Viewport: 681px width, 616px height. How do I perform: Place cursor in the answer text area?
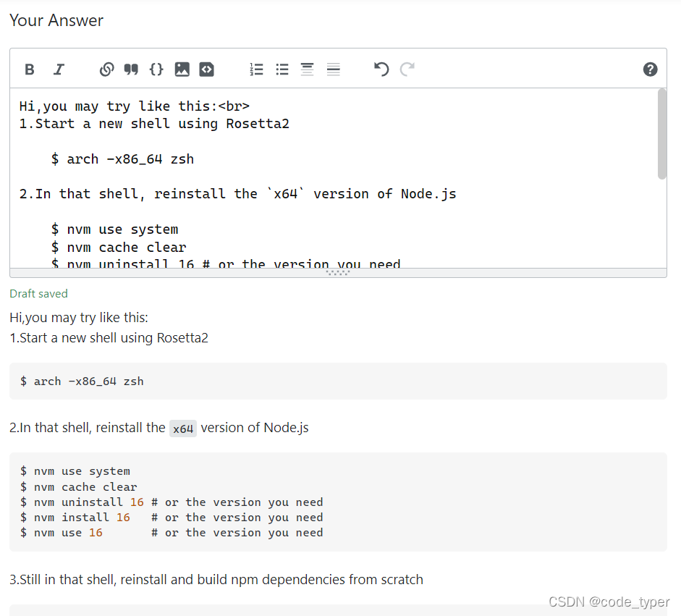point(334,178)
